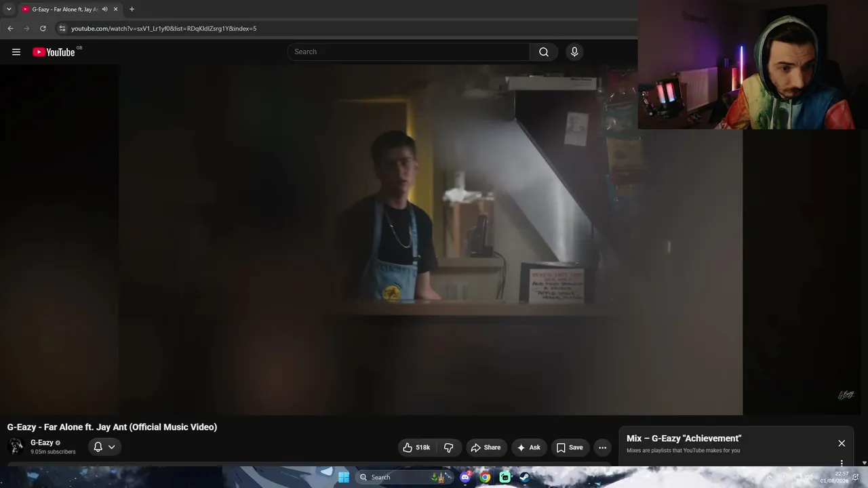Share the Far Alone video

tap(486, 447)
